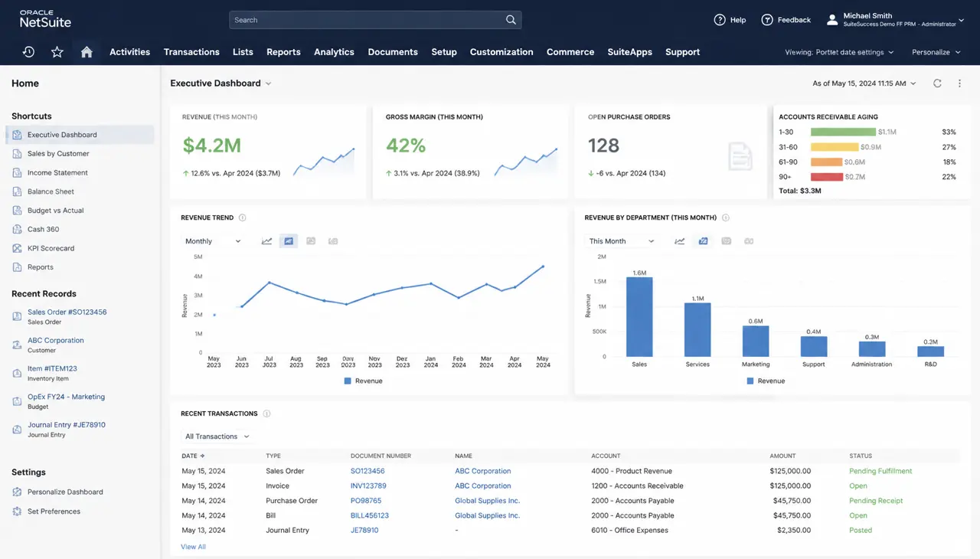Click the search magnifier icon
The height and width of the screenshot is (559, 980).
click(511, 20)
